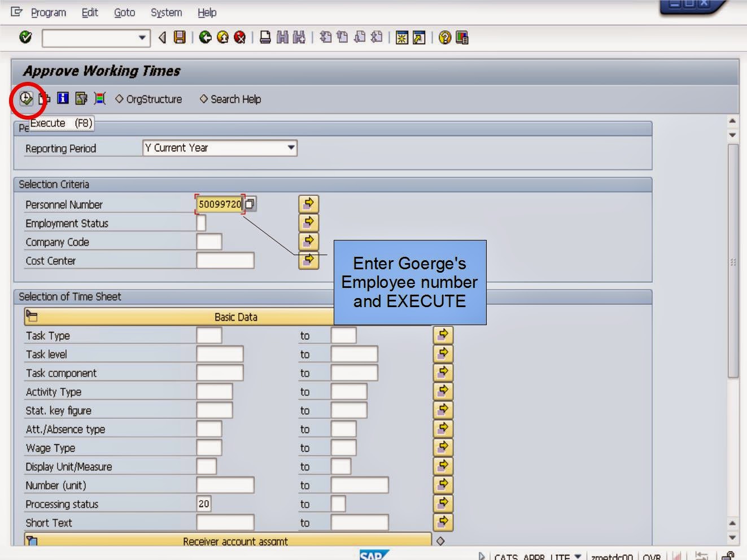Click the Generate Shortcut icon
Screen dimensions: 747x560
tap(419, 38)
